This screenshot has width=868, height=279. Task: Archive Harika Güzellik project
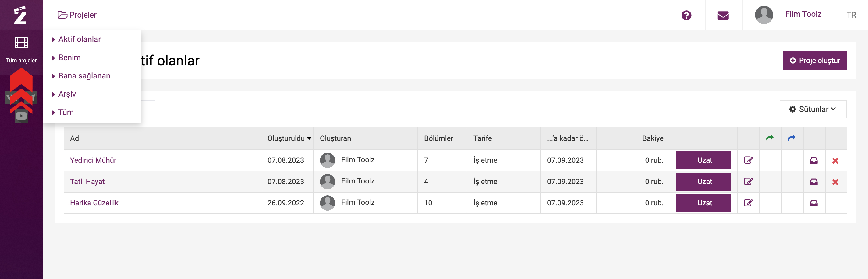click(813, 203)
